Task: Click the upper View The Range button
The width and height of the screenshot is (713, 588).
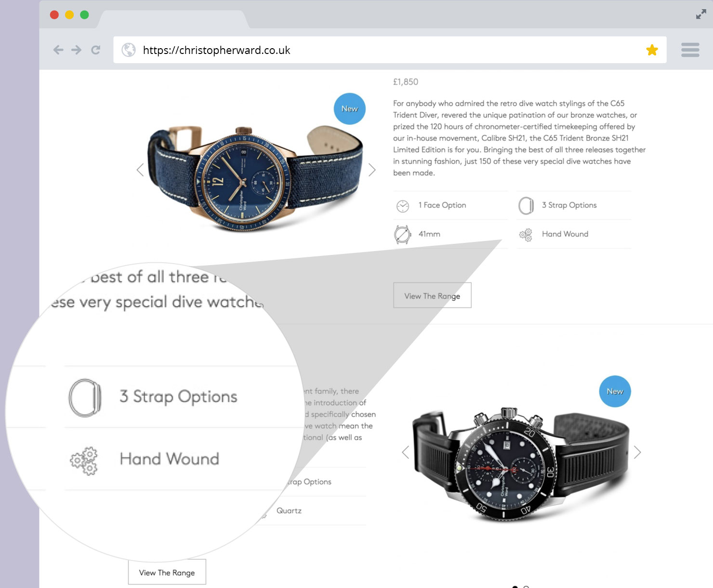Action: pos(432,295)
